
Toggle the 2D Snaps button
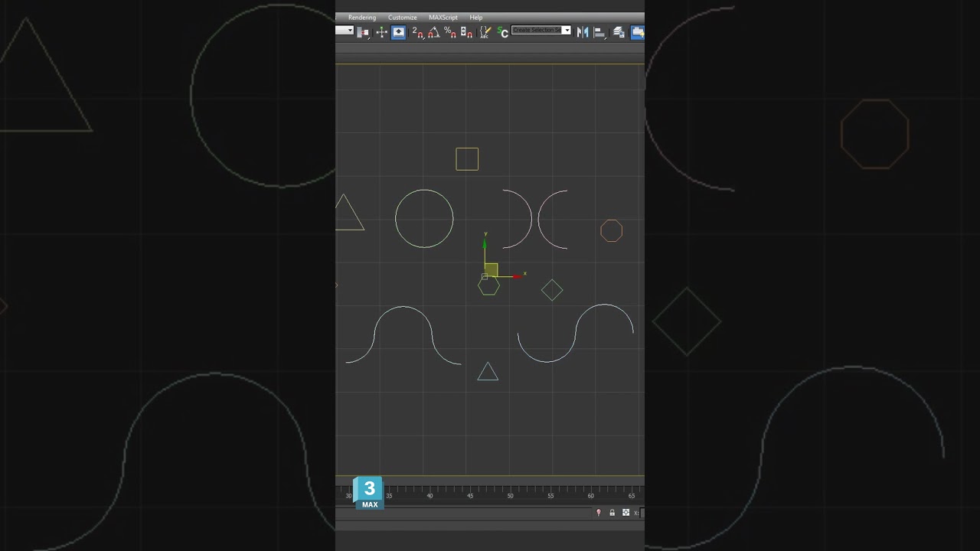pyautogui.click(x=418, y=32)
